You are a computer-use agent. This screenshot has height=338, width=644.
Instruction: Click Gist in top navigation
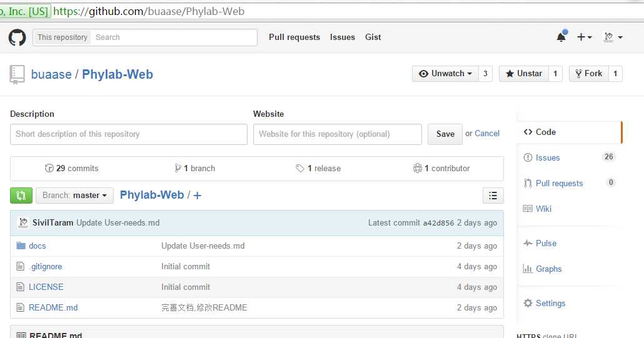tap(373, 37)
